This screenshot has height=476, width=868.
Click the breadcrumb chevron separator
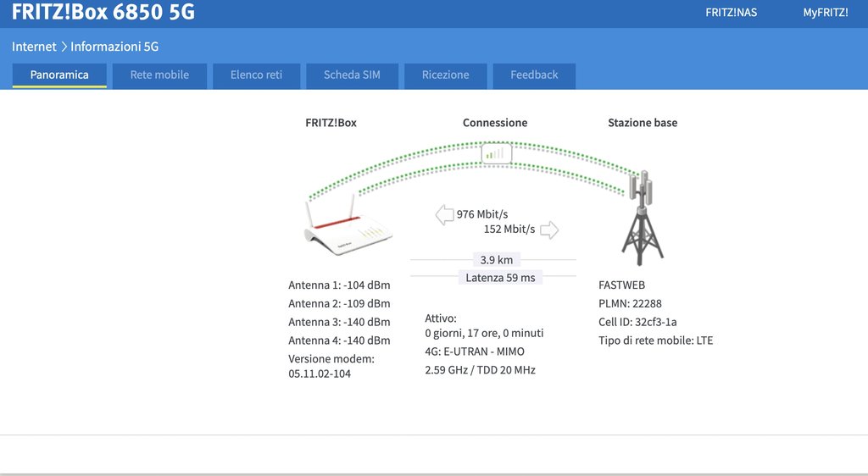[x=64, y=47]
